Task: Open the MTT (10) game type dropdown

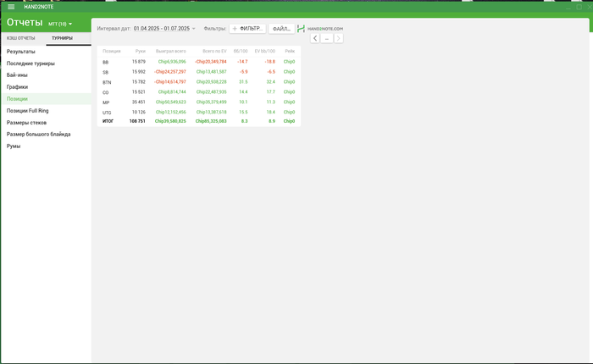Action: pyautogui.click(x=60, y=24)
